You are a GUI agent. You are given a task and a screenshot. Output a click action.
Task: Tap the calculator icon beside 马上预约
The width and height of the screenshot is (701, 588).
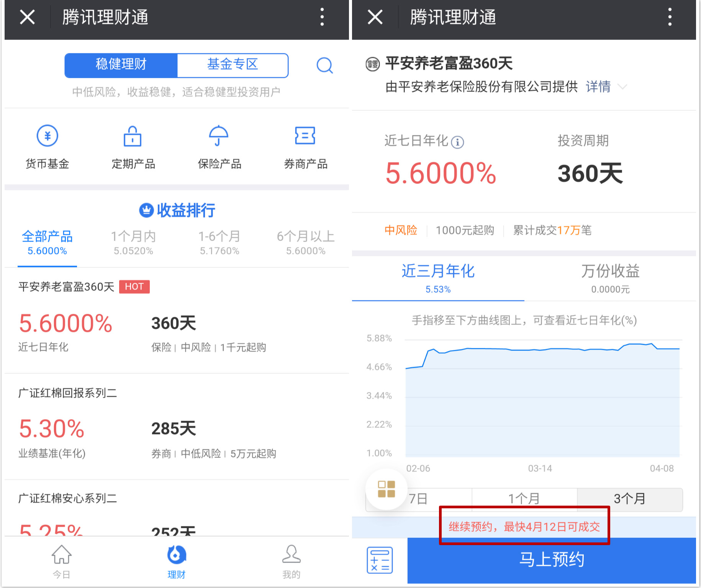(x=380, y=560)
